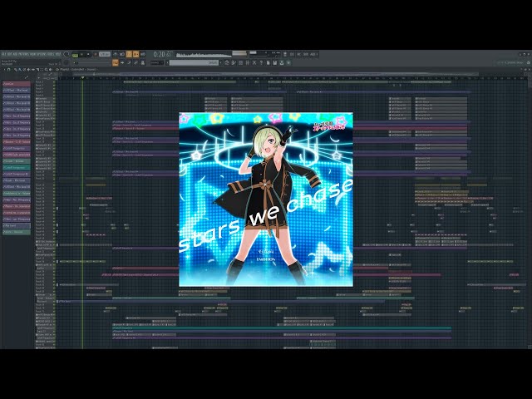The image size is (532, 399).
Task: Select the last green item in picker
Action: tap(17, 232)
